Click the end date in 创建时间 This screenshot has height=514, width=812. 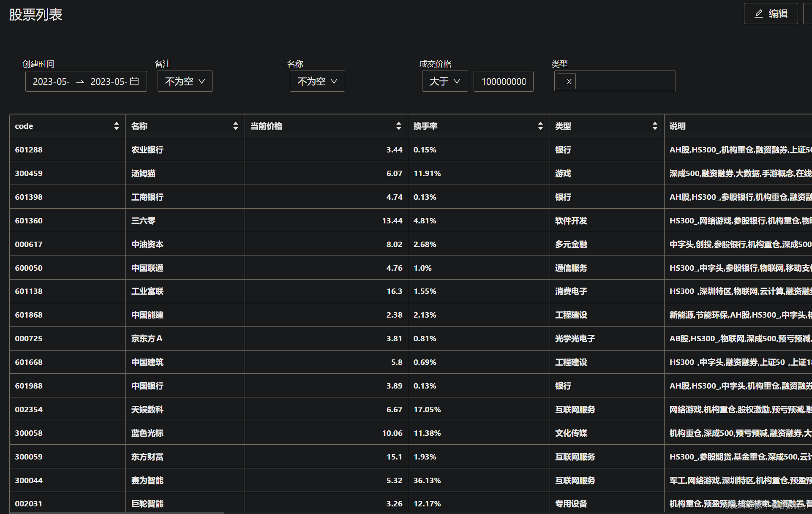click(109, 82)
